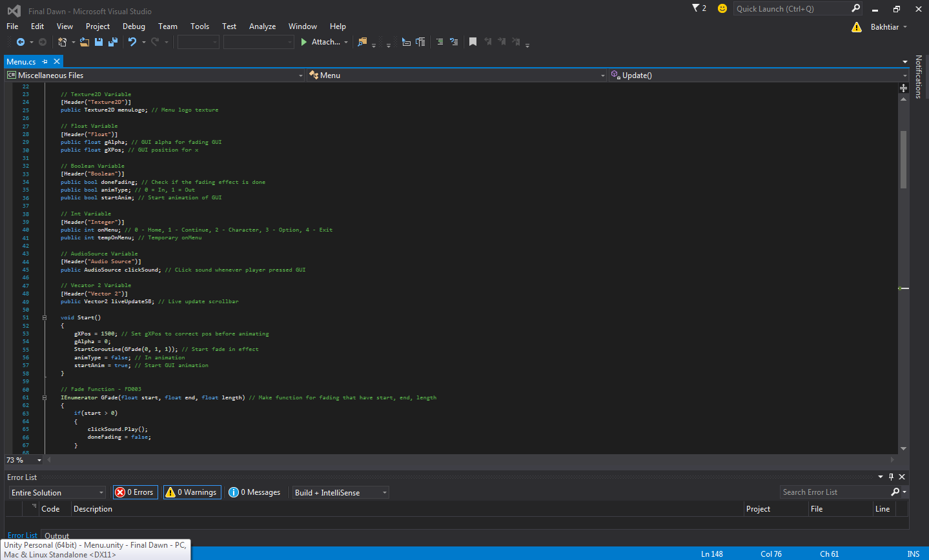Image resolution: width=929 pixels, height=560 pixels.
Task: Click the Redo arrow icon
Action: pyautogui.click(x=155, y=42)
